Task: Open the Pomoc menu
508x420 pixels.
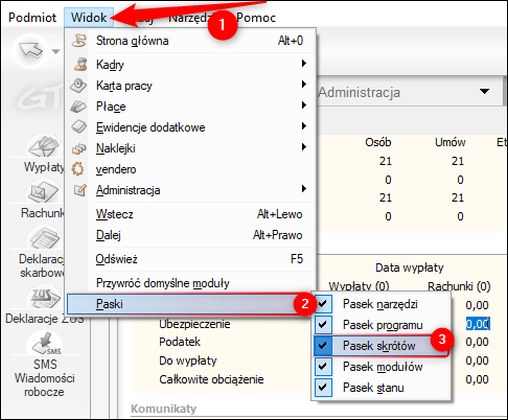Action: coord(256,17)
